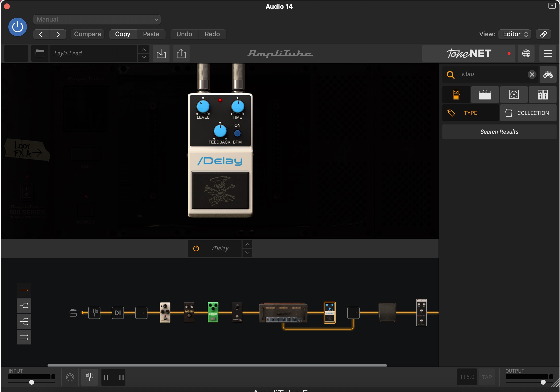Toggle the plugin power bypass button

point(18,27)
